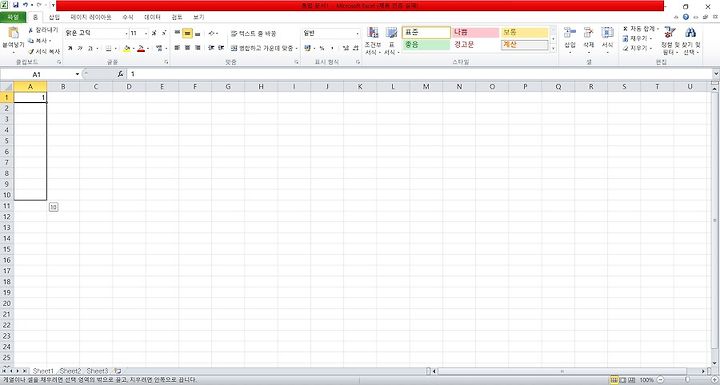
Task: Open the font size dropdown showing 11
Action: coord(146,33)
